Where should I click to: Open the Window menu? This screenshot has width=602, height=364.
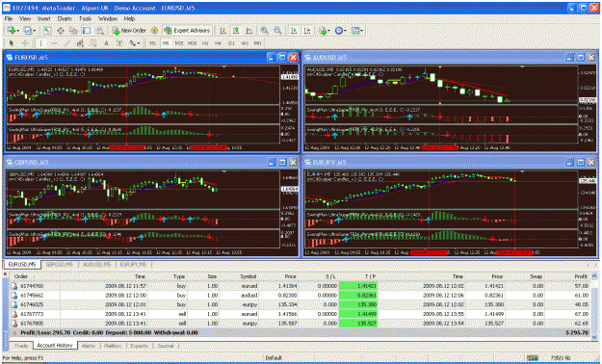(108, 18)
